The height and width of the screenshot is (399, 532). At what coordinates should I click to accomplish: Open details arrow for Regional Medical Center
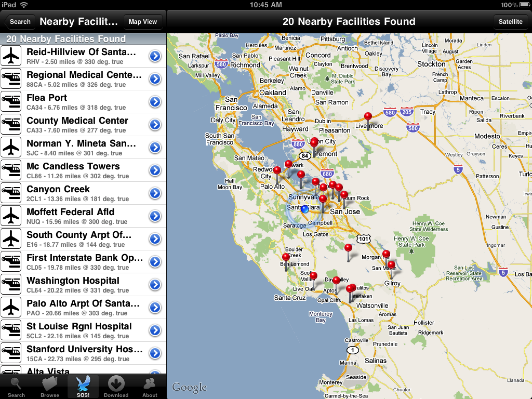pyautogui.click(x=155, y=79)
